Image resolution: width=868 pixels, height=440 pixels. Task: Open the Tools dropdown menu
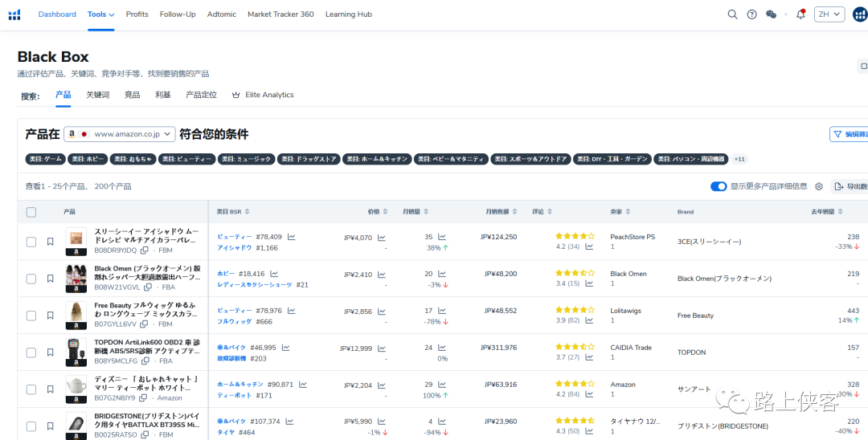point(100,14)
